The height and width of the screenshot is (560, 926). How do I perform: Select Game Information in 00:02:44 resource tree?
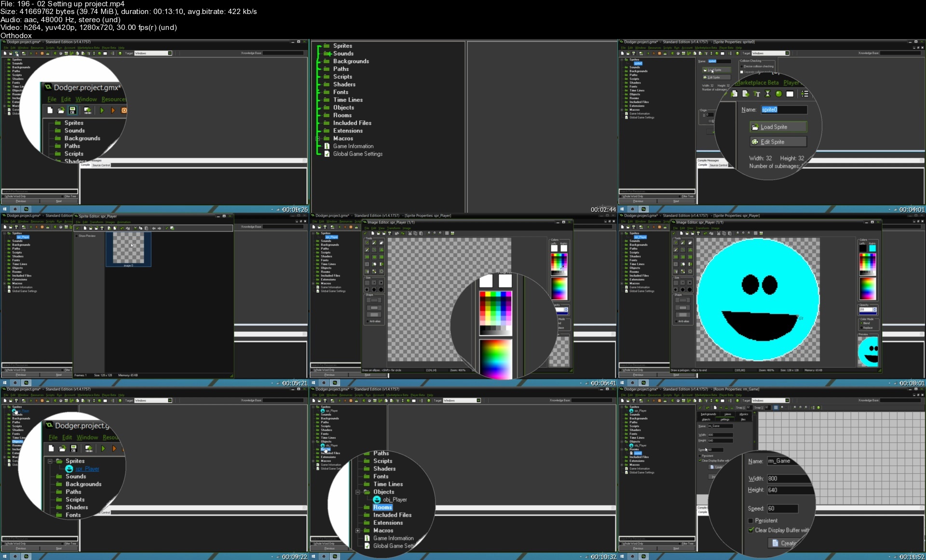tap(353, 146)
